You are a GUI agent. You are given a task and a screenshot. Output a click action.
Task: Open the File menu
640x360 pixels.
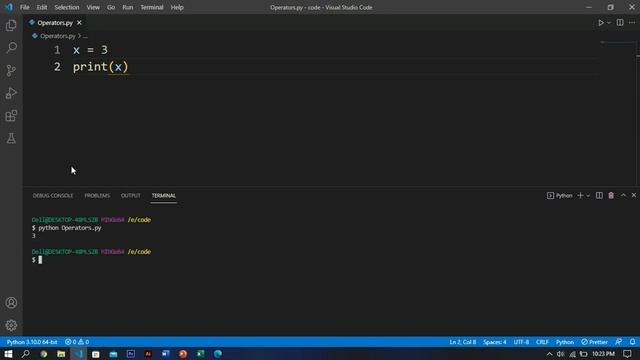coord(24,7)
